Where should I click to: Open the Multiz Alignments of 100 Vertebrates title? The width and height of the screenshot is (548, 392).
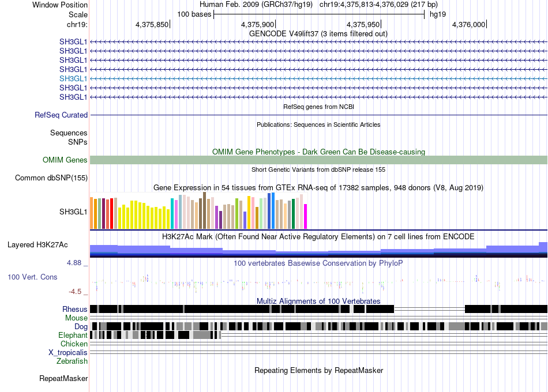(318, 301)
